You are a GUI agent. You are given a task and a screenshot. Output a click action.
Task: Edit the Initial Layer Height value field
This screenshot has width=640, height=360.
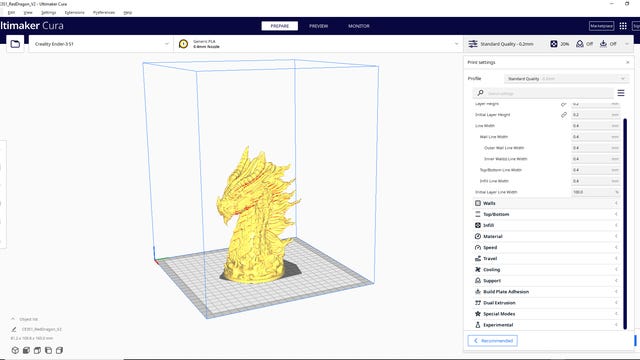coord(596,115)
